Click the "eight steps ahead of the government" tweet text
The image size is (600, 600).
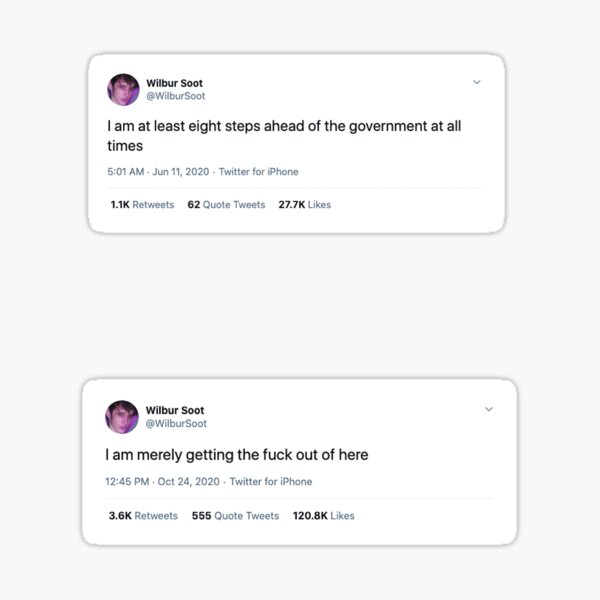tap(284, 136)
